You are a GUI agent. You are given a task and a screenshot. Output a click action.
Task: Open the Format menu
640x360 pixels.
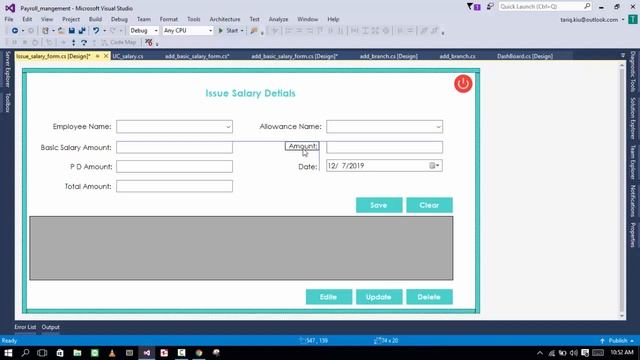(169, 19)
